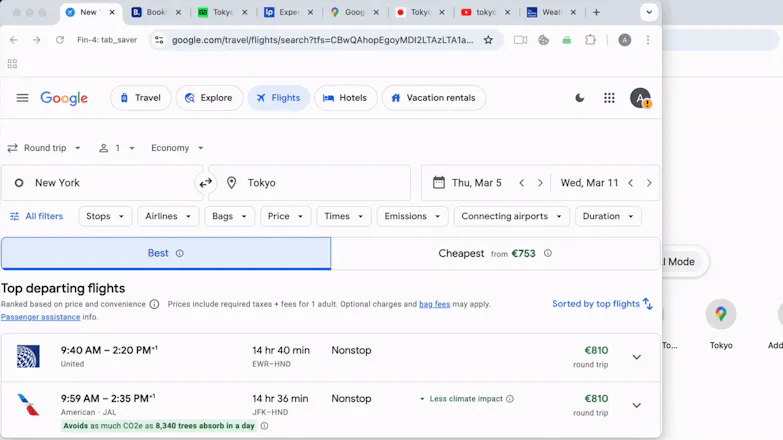The image size is (783, 440).
Task: Go to next departure date
Action: click(x=540, y=183)
